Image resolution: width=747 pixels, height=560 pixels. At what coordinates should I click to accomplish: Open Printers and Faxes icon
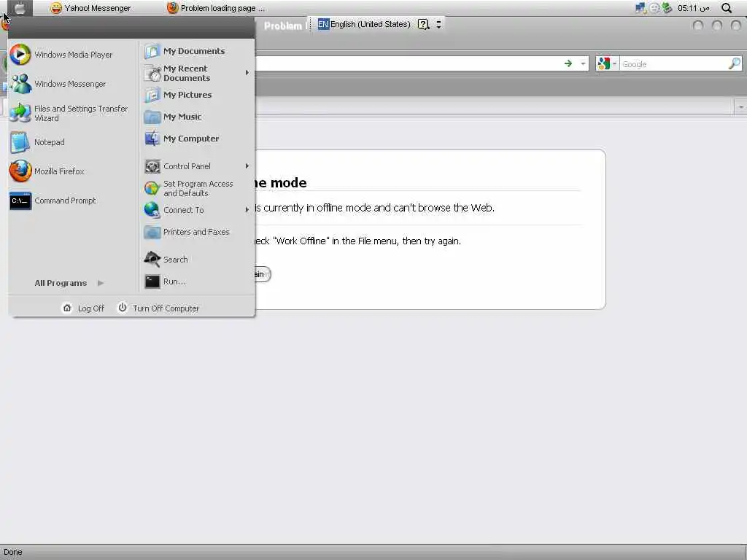click(152, 232)
